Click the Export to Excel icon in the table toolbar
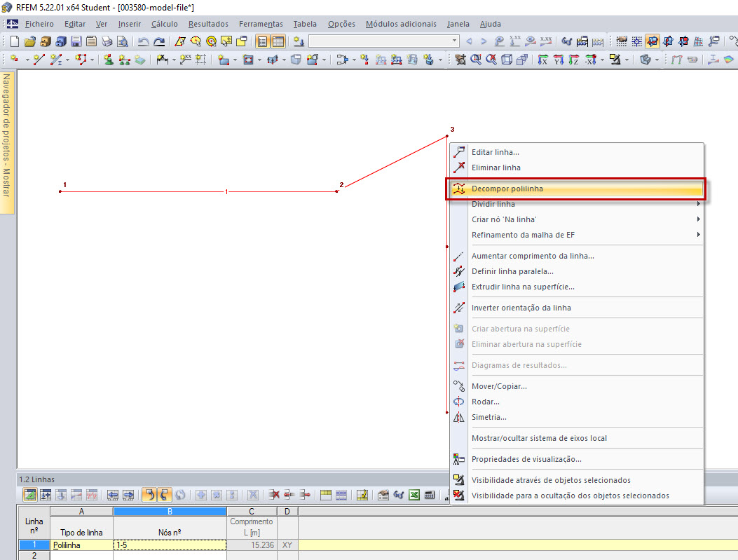This screenshot has height=560, width=738. (414, 495)
